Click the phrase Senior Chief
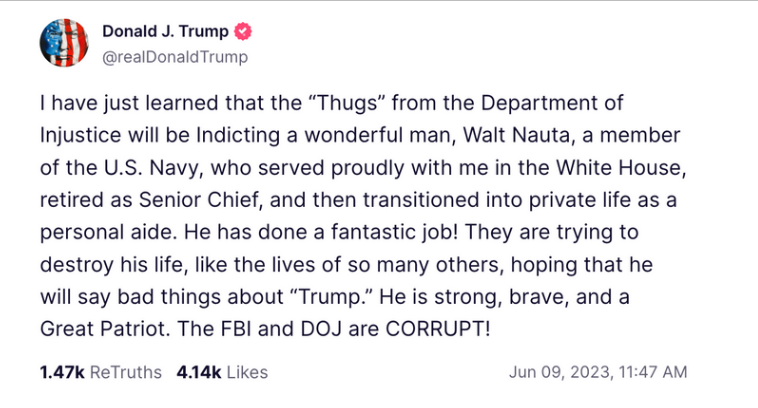This screenshot has height=408, width=758. tap(199, 200)
